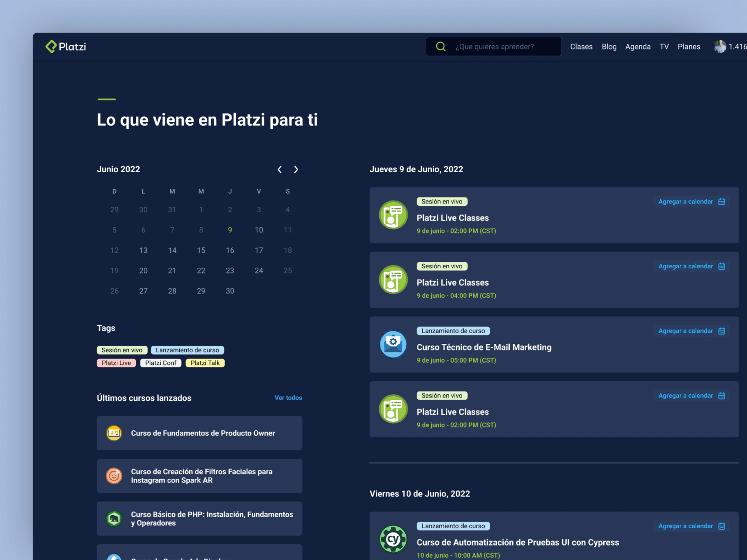Click the 'Sesión en vivo' badge on 04:00 PM session
Image resolution: width=747 pixels, height=560 pixels.
pos(442,266)
